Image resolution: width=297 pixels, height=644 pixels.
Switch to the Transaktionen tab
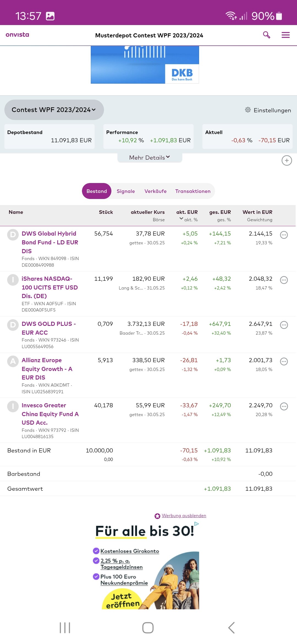point(193,191)
